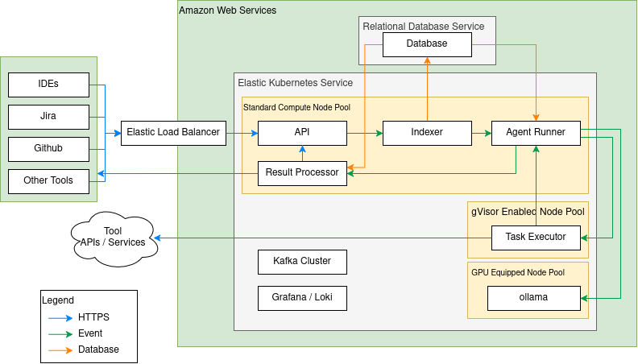Image resolution: width=638 pixels, height=364 pixels.
Task: Click the Indexer node
Action: (427, 133)
